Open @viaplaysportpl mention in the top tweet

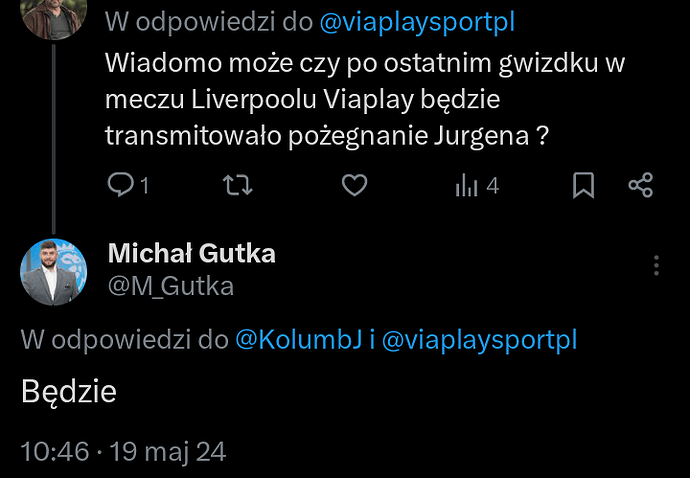[x=417, y=22]
